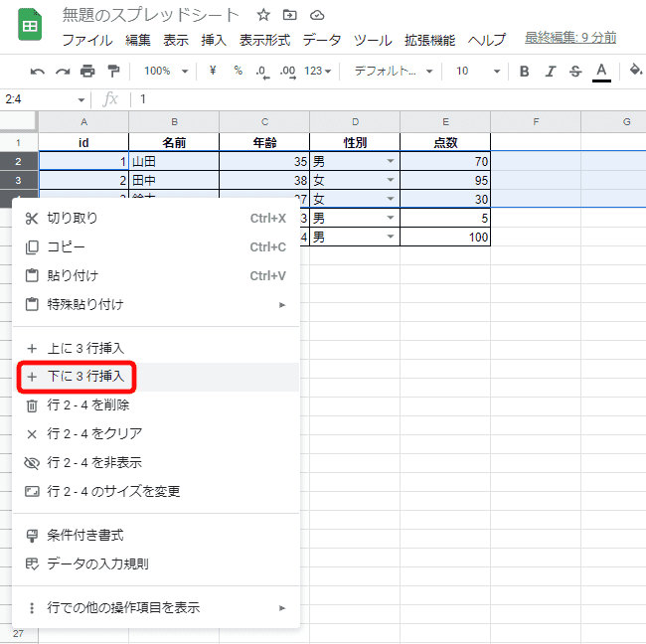Toggle strikethrough formatting
The height and width of the screenshot is (644, 646).
click(x=575, y=72)
